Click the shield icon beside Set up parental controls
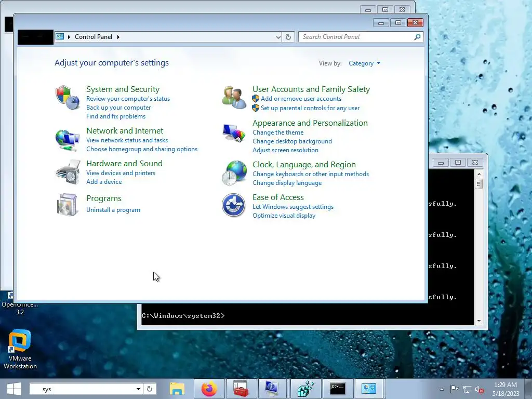532x399 pixels. 256,108
